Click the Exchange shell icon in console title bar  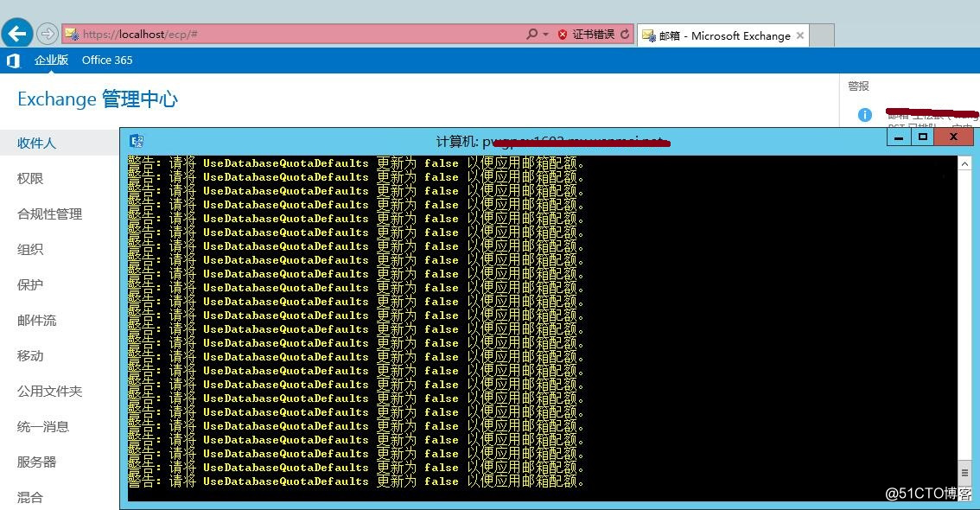(x=137, y=141)
